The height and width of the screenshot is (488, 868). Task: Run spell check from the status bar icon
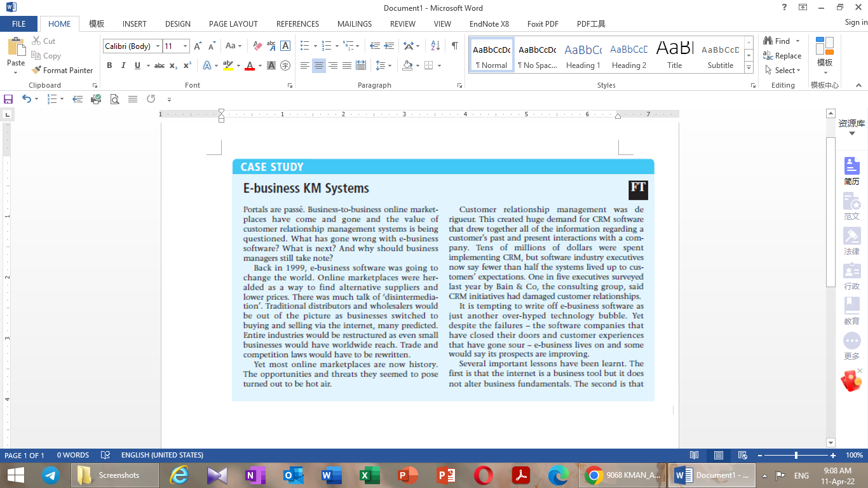tap(105, 455)
